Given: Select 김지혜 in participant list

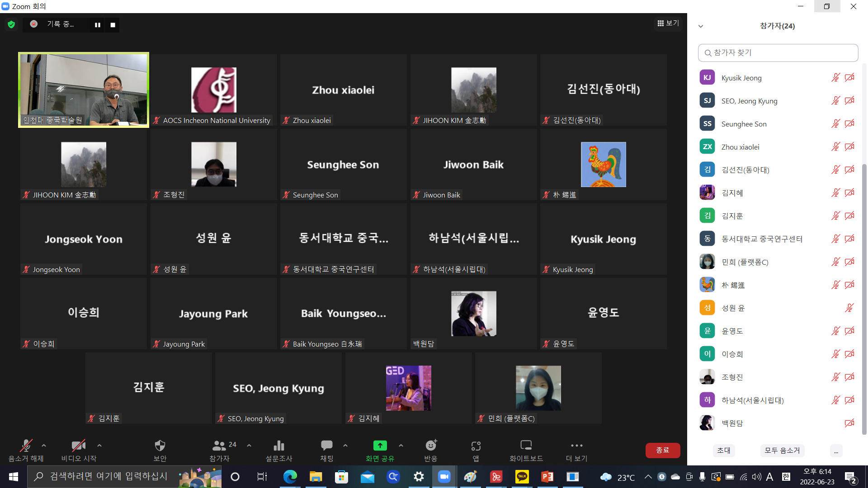Looking at the screenshot, I should coord(778,193).
